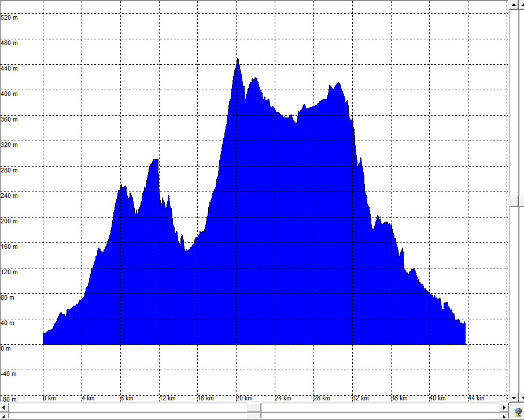Select the "520 m" elevation axis label
Image resolution: width=524 pixels, height=420 pixels.
(x=9, y=17)
